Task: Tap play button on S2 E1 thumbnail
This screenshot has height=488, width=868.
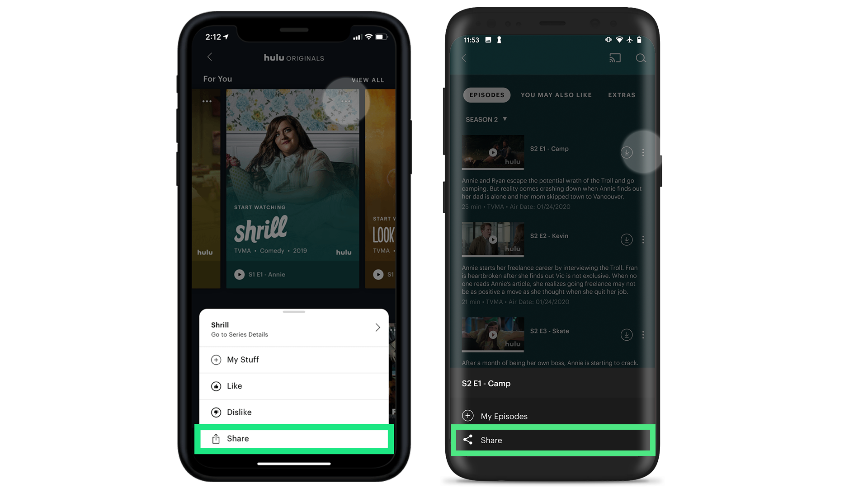Action: [x=493, y=153]
